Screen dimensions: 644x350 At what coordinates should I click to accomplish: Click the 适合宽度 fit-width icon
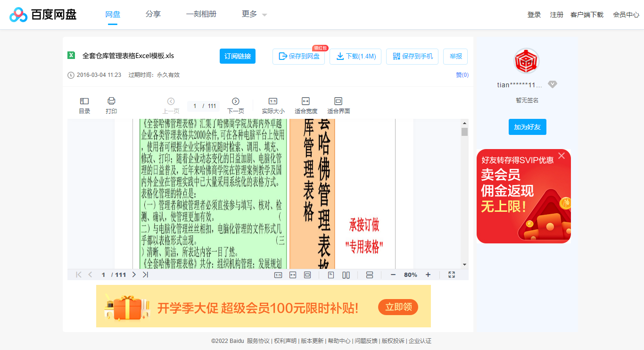[x=305, y=105]
